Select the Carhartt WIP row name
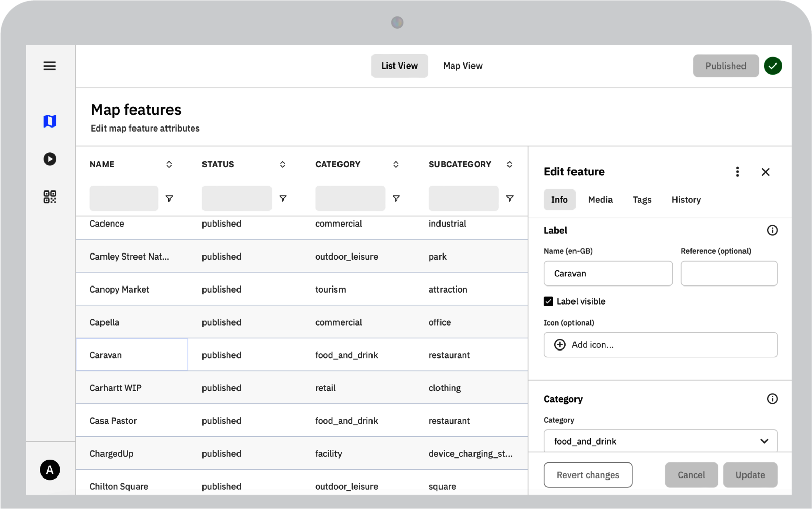812x509 pixels. click(115, 388)
